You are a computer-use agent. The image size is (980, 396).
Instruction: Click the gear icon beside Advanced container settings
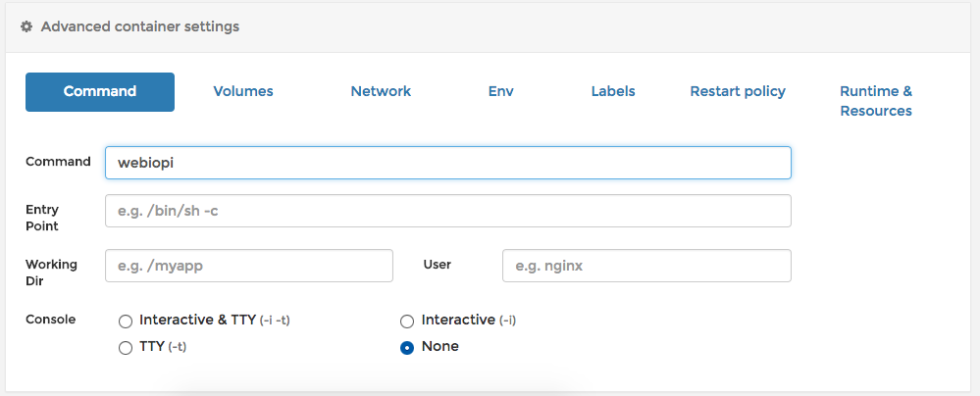(x=26, y=26)
